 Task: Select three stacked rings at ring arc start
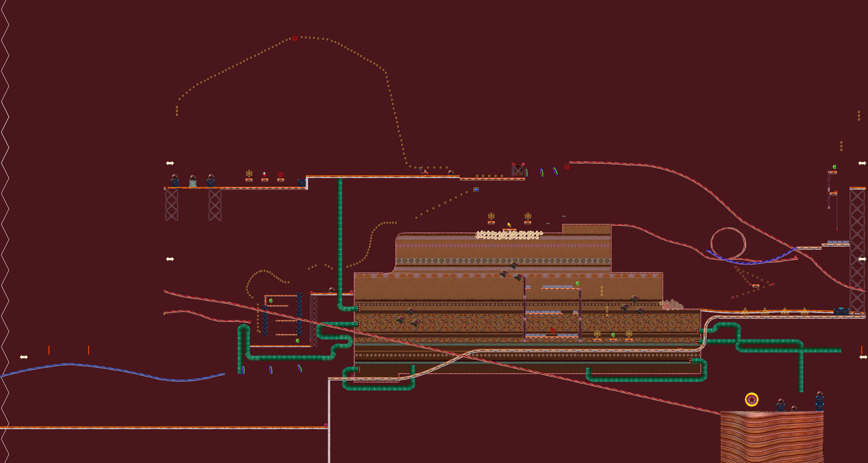point(177,111)
